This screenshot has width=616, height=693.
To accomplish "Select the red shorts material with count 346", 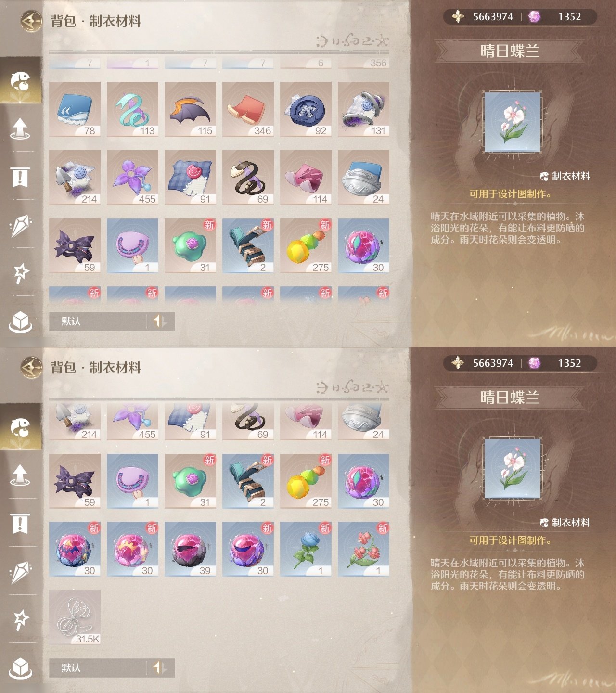I will click(248, 109).
